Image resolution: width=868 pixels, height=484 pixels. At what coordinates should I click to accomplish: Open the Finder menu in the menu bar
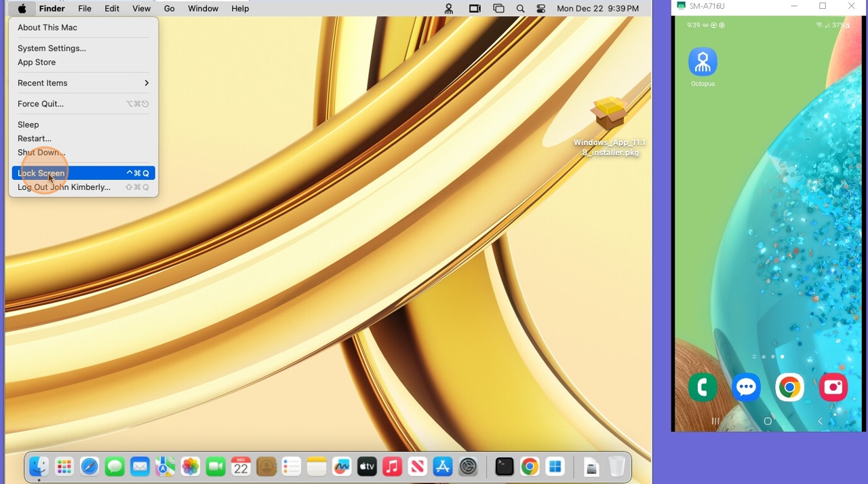point(52,9)
